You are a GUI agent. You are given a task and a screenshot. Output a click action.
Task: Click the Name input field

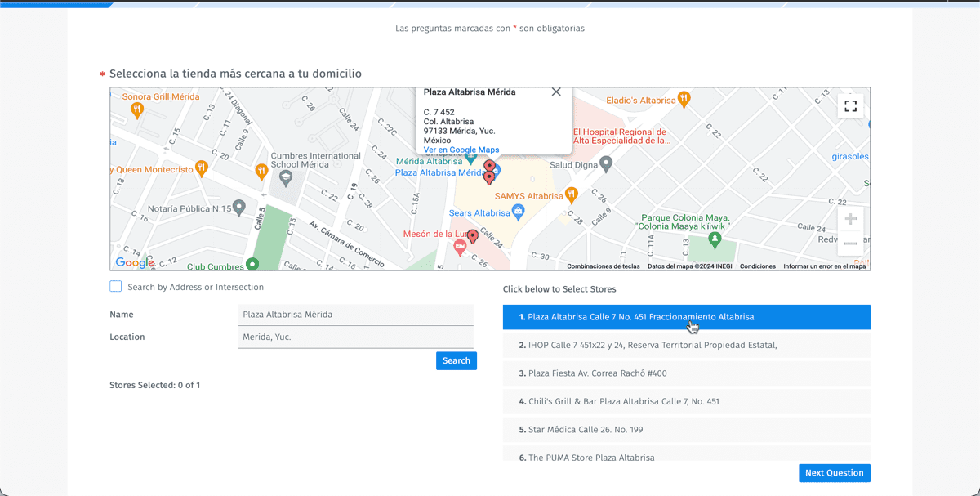[x=355, y=315]
